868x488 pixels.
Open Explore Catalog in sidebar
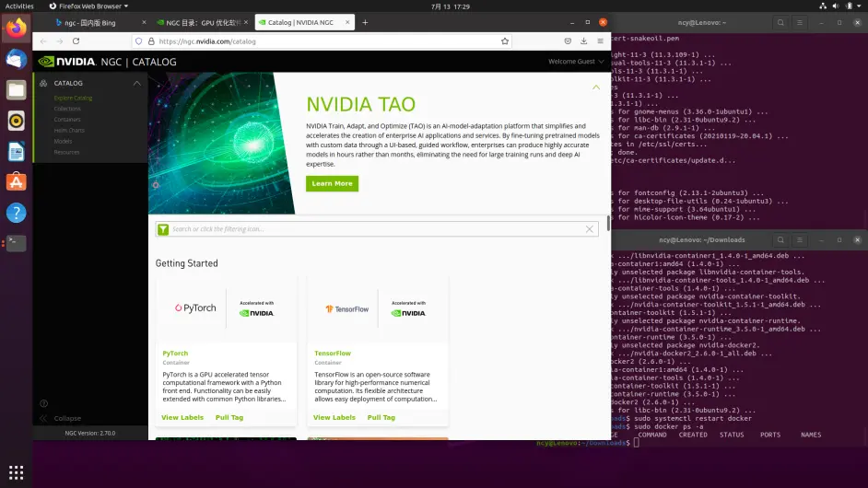[x=73, y=98]
